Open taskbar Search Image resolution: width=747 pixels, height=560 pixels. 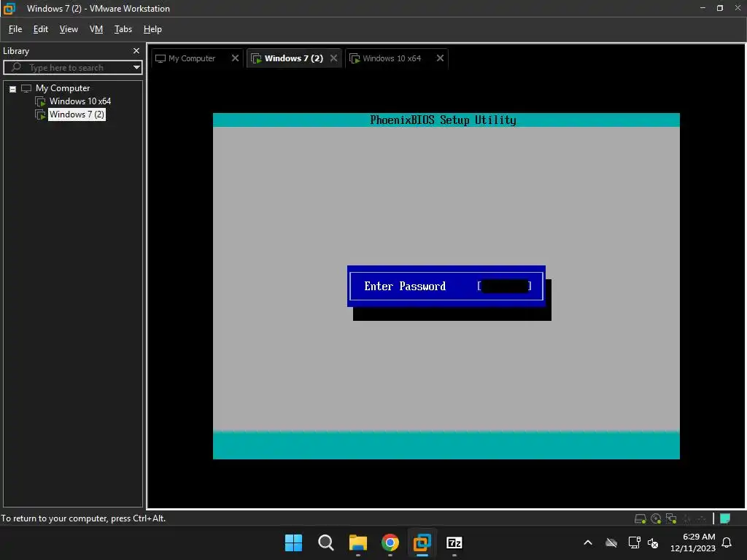coord(326,542)
